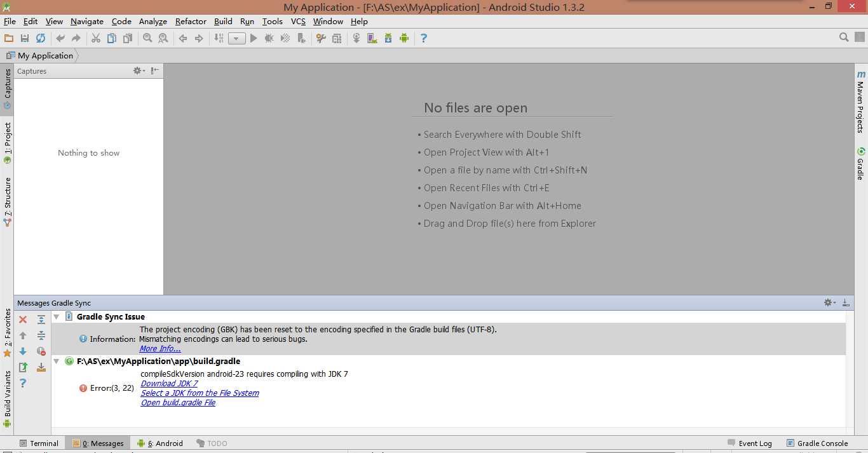Click the Make Project binary-arrow icon
The height and width of the screenshot is (453, 868).
(219, 38)
